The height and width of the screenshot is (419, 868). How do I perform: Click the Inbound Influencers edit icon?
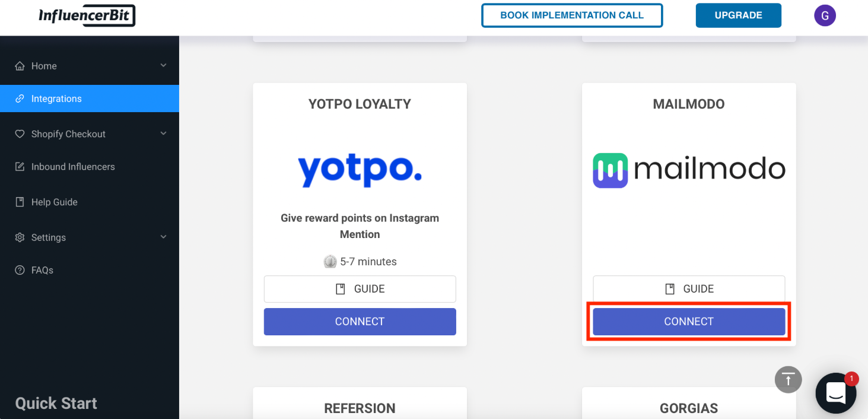pyautogui.click(x=20, y=167)
